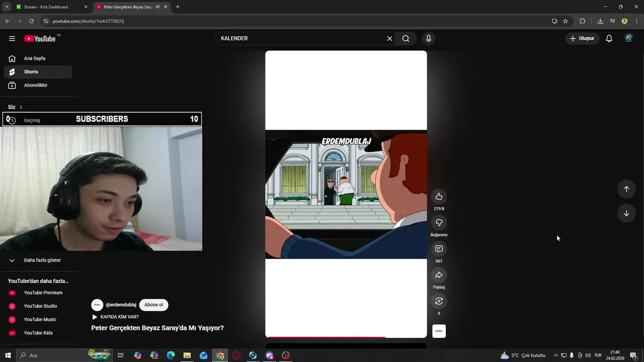
Task: Open YouTube Studio link
Action: pos(38,306)
